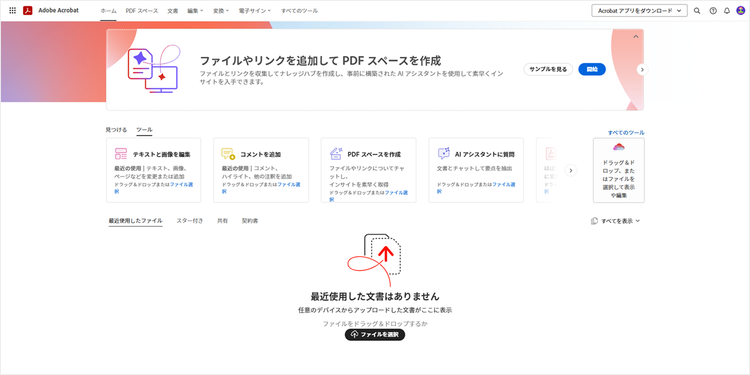Viewport: 750px width, 375px height.
Task: Select the 契約書 tab
Action: (250, 221)
